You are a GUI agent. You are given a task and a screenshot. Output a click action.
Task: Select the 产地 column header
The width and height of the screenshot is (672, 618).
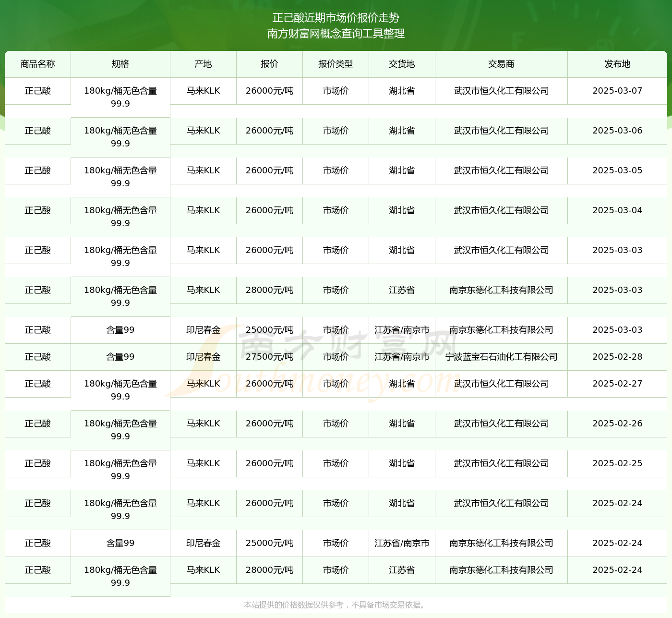click(204, 64)
